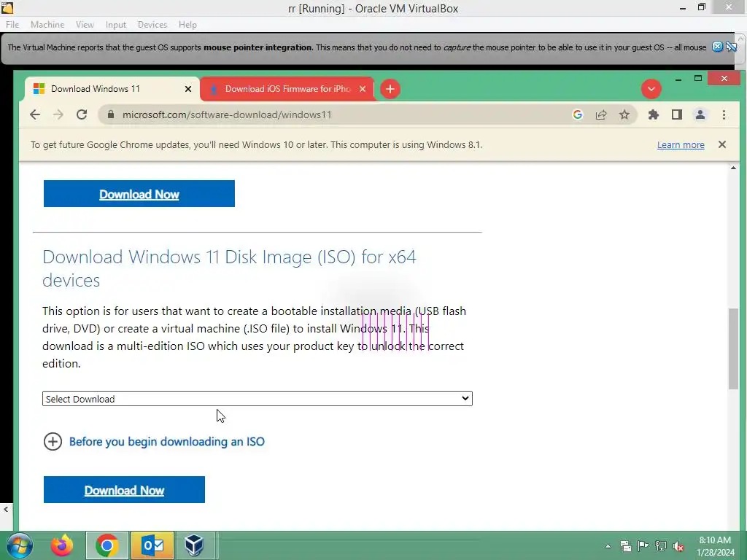Open the Chrome extensions puzzle icon

[x=654, y=114]
